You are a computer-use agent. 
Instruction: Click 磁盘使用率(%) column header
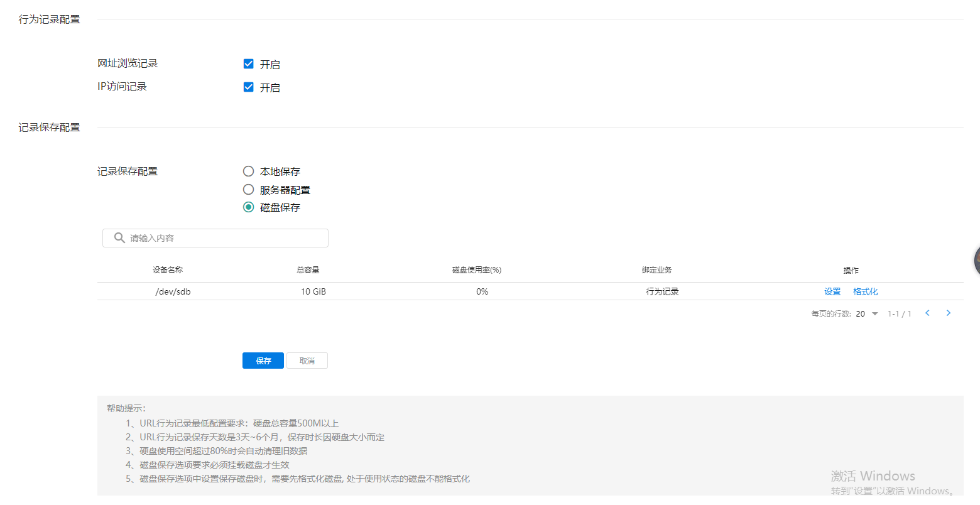point(477,270)
